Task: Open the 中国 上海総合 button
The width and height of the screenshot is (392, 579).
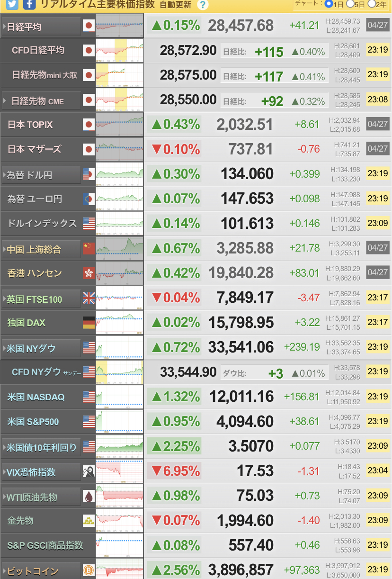Action: click(x=41, y=249)
